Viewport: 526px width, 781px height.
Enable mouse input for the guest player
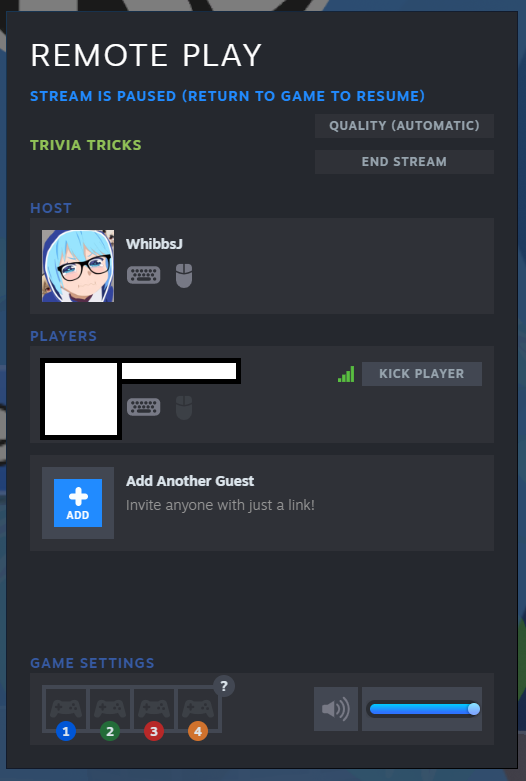[184, 407]
